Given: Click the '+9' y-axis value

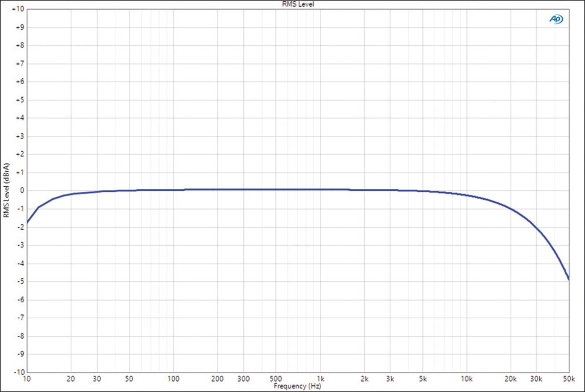Looking at the screenshot, I should point(20,27).
